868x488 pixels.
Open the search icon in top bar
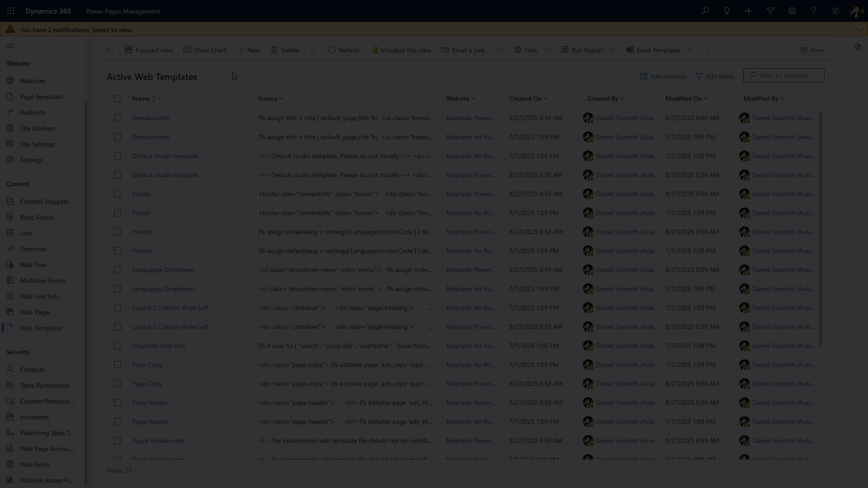(705, 11)
